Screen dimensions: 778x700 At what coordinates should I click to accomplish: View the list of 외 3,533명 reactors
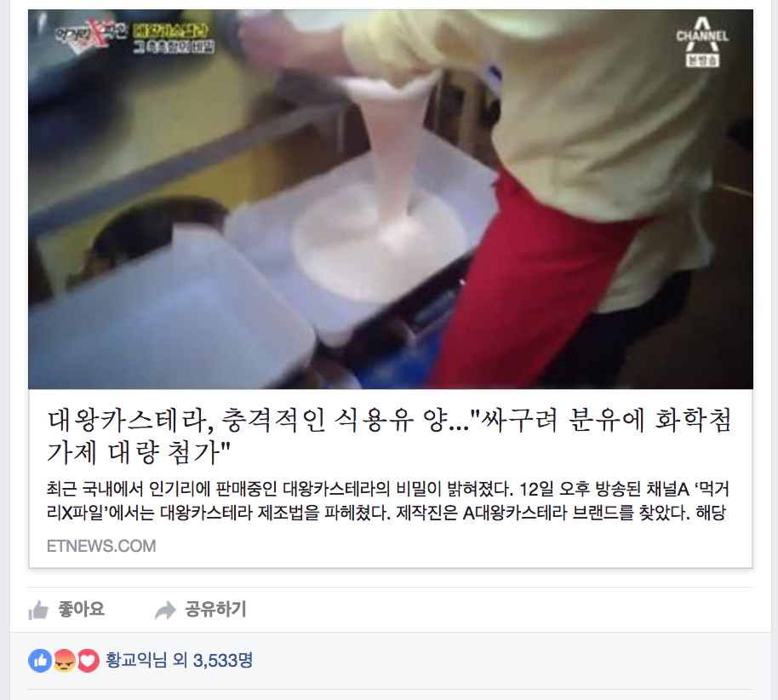pos(213,660)
